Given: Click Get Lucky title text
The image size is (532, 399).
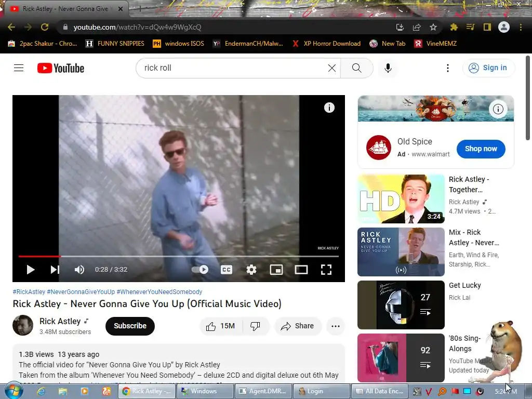Looking at the screenshot, I should pyautogui.click(x=465, y=285).
